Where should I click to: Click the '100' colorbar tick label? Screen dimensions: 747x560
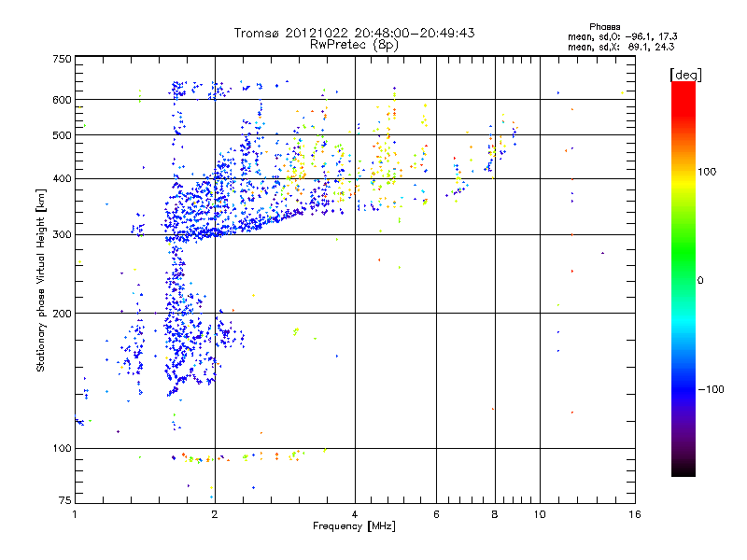[707, 172]
